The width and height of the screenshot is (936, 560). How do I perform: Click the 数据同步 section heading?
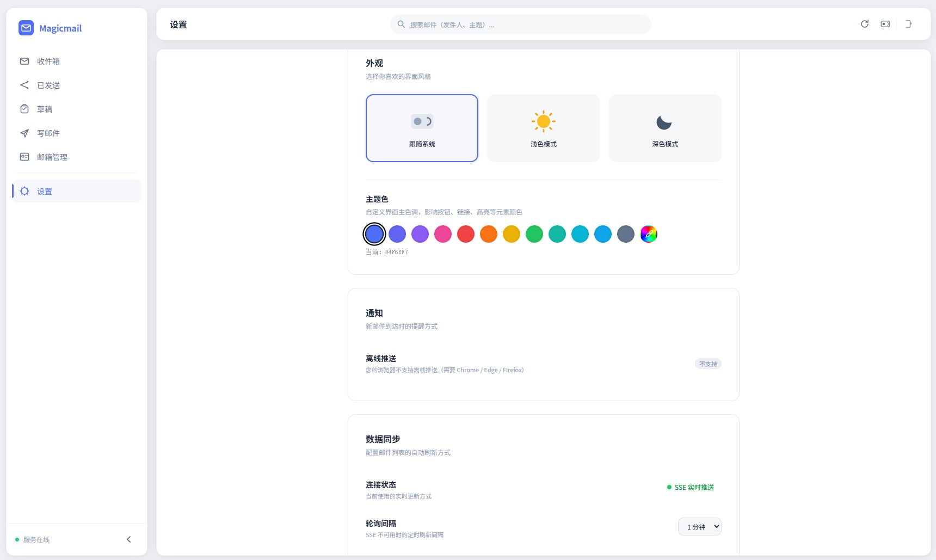tap(383, 439)
